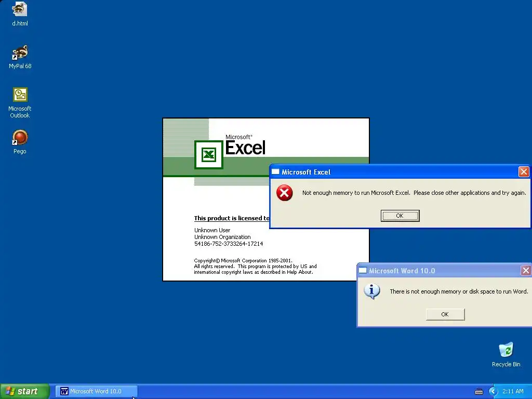Click the product ID 54186-752-3733264-17214 text

(229, 244)
